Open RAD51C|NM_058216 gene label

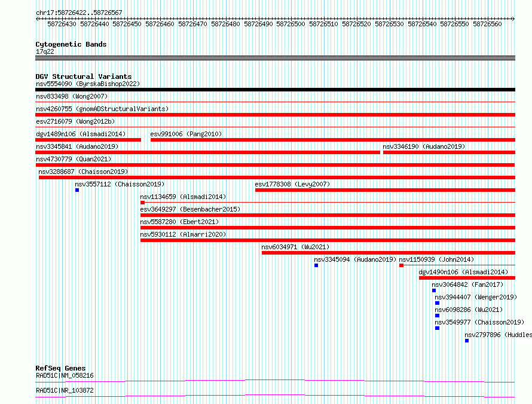(x=65, y=375)
